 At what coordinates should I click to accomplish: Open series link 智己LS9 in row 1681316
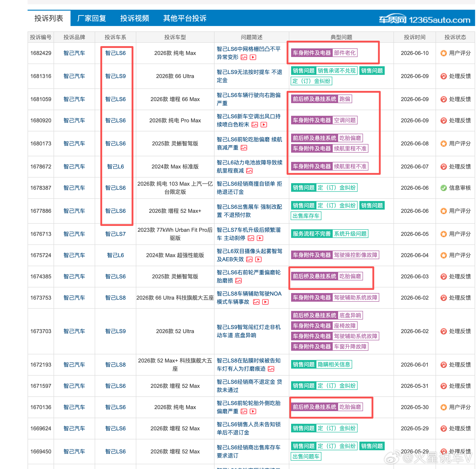point(115,76)
